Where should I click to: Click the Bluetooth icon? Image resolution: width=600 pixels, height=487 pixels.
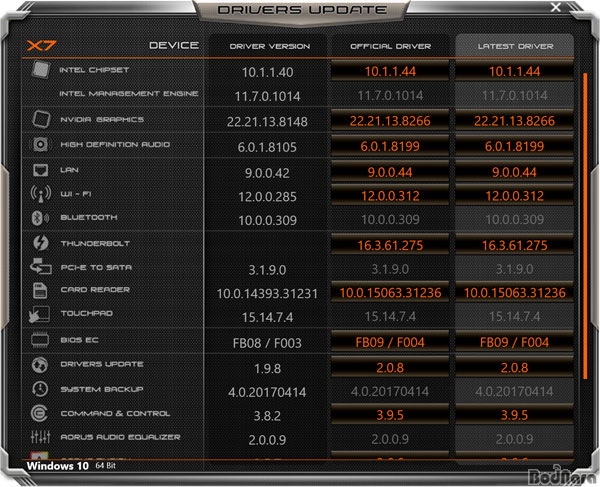coord(40,218)
